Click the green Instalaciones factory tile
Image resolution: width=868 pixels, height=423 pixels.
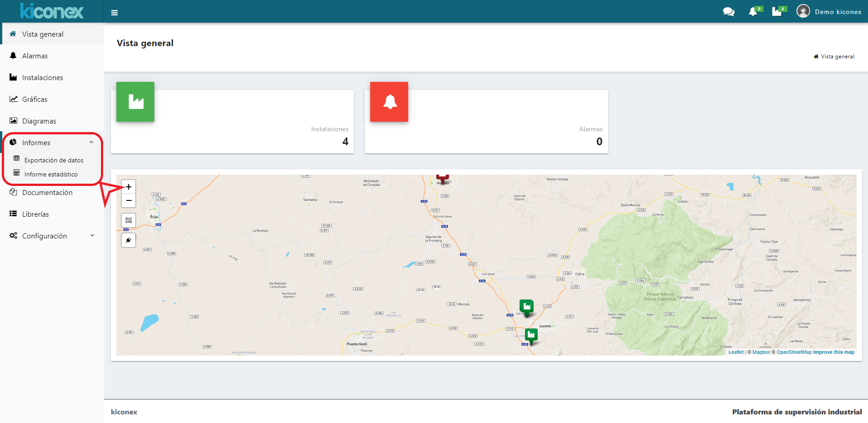click(135, 102)
